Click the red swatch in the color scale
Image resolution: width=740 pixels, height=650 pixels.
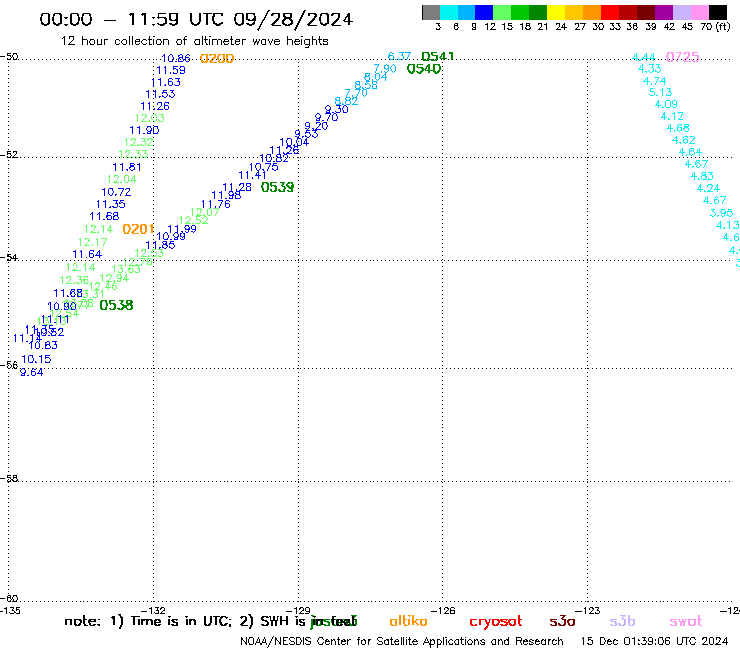[610, 12]
